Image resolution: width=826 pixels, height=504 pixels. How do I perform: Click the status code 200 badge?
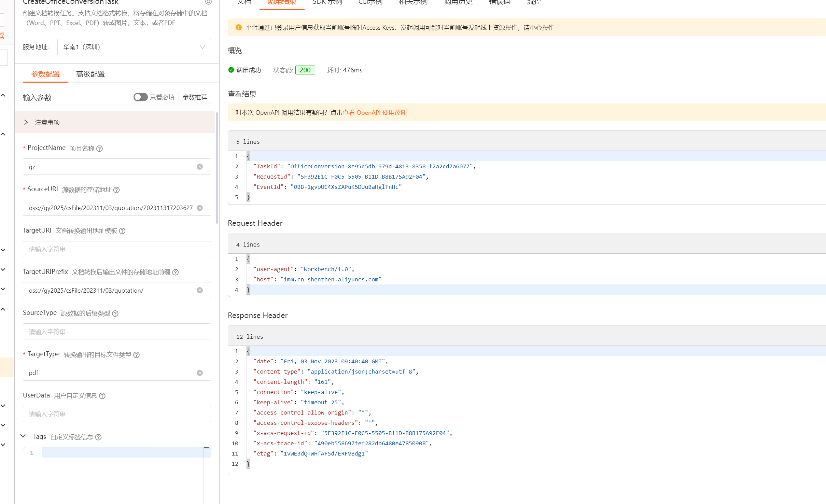305,70
